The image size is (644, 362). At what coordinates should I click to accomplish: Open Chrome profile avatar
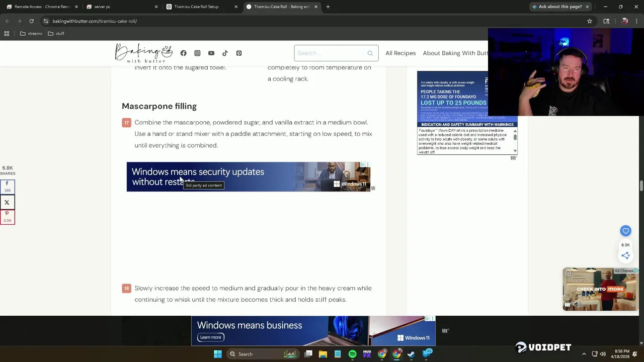pyautogui.click(x=624, y=21)
